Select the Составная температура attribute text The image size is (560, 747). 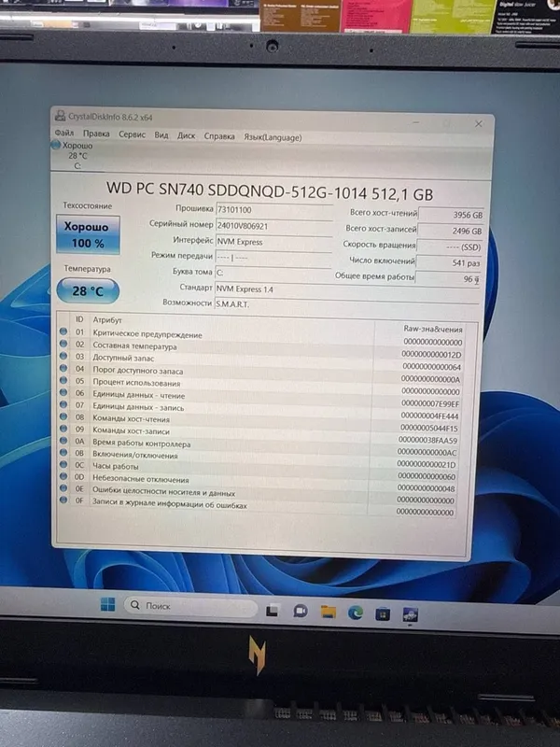point(134,346)
